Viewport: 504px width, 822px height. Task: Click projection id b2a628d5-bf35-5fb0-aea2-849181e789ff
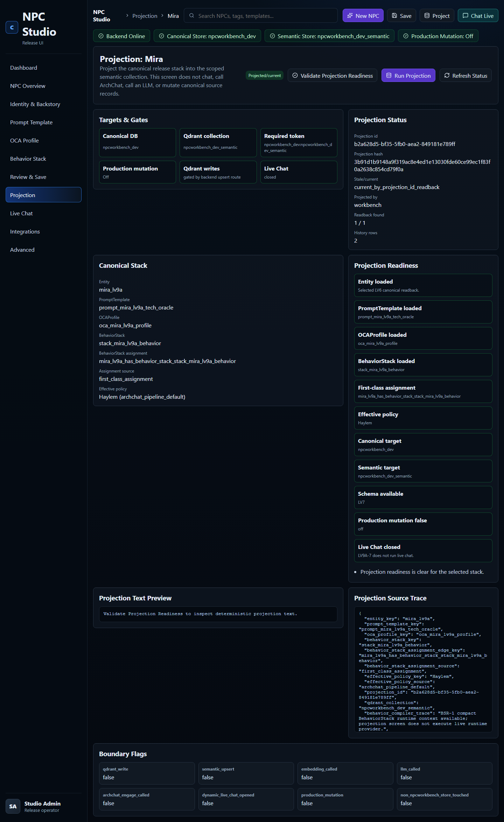tap(405, 144)
